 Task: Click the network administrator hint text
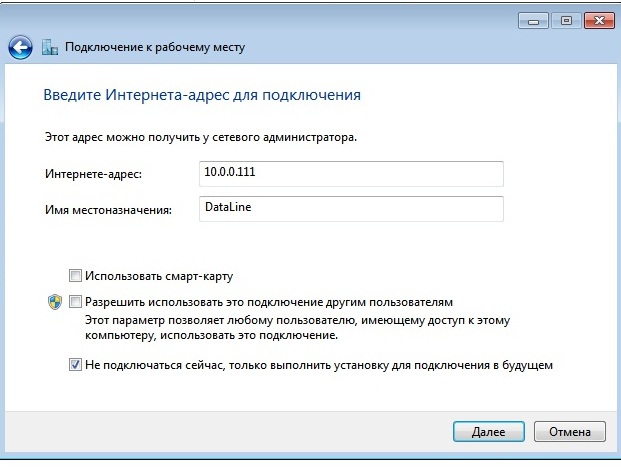point(202,135)
